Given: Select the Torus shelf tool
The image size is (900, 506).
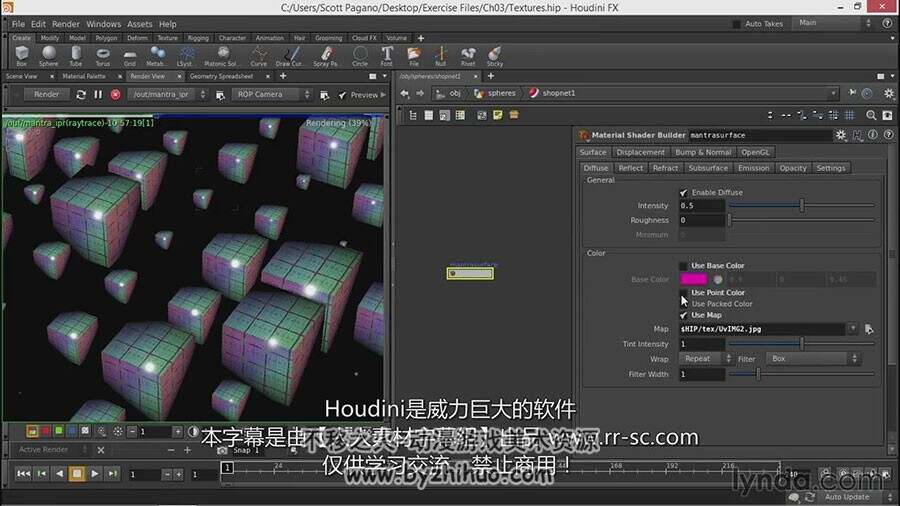Looking at the screenshot, I should click(x=103, y=56).
